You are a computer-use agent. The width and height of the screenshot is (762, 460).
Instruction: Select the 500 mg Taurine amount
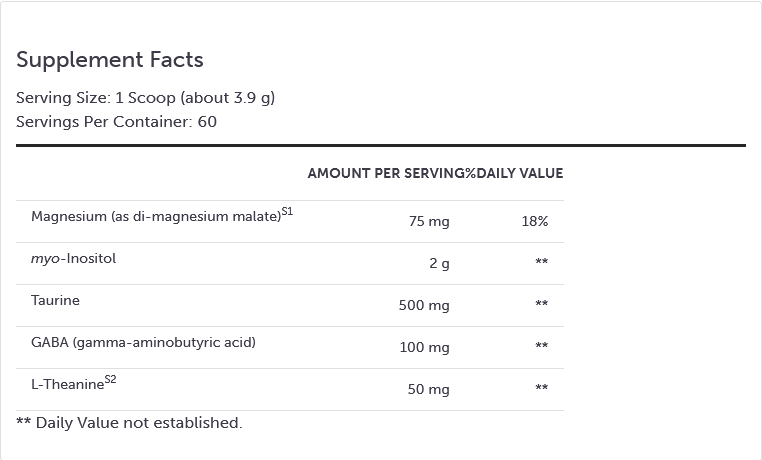(424, 305)
